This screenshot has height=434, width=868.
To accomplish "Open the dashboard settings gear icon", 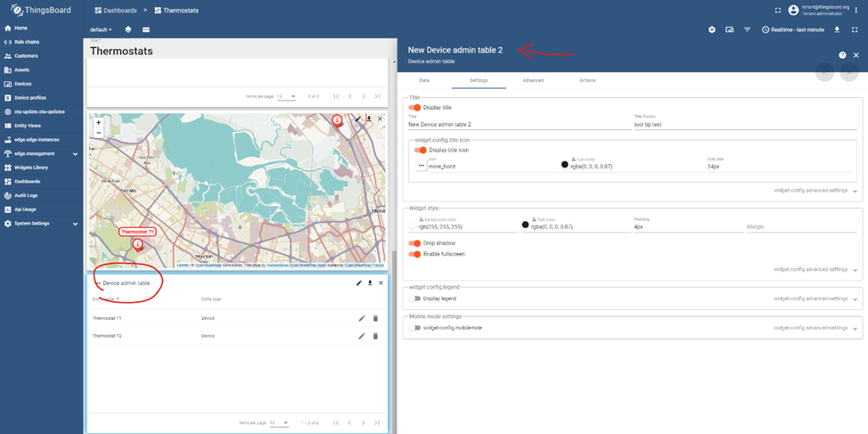I will tap(712, 29).
